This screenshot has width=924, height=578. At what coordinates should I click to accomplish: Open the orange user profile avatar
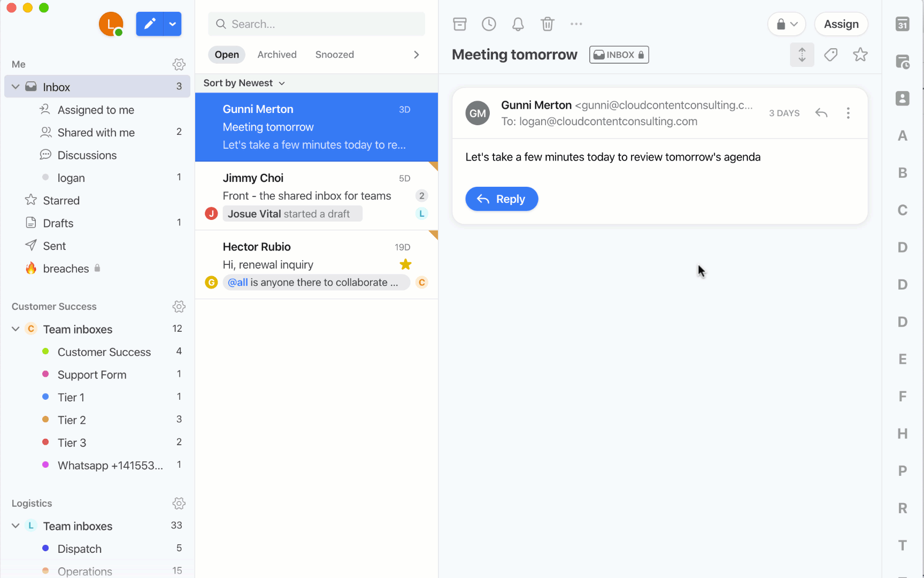coord(111,24)
